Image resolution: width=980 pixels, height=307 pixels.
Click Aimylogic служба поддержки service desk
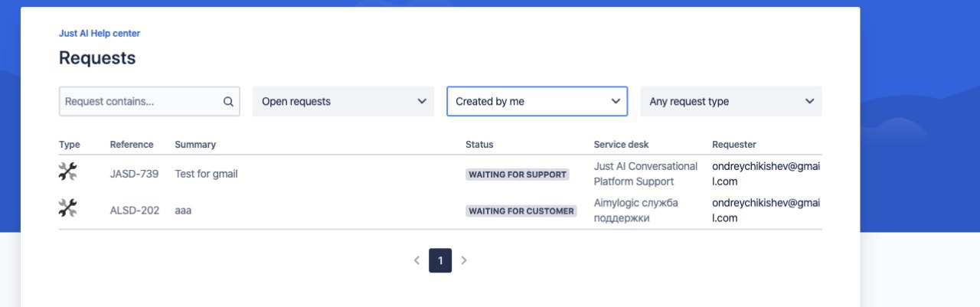pos(636,211)
